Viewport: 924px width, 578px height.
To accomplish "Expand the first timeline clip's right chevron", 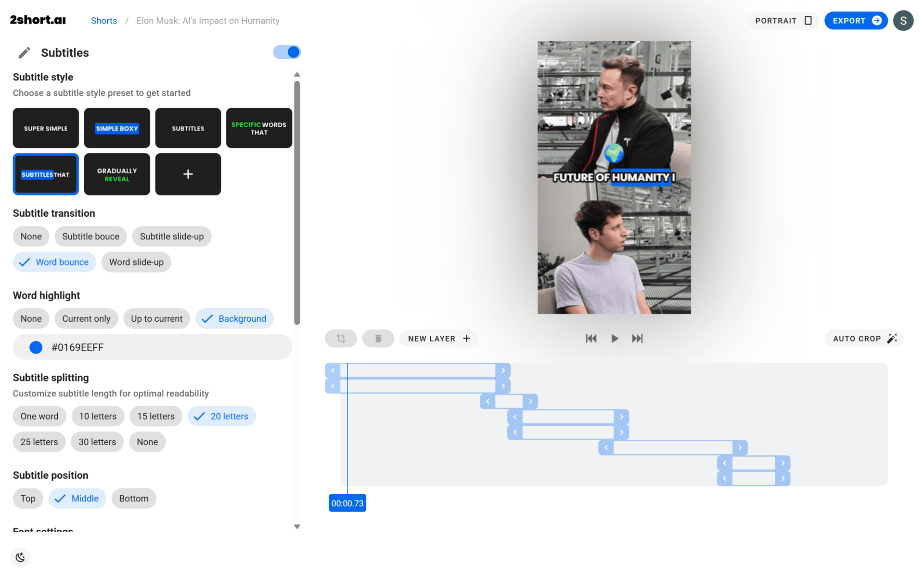I will coord(503,370).
